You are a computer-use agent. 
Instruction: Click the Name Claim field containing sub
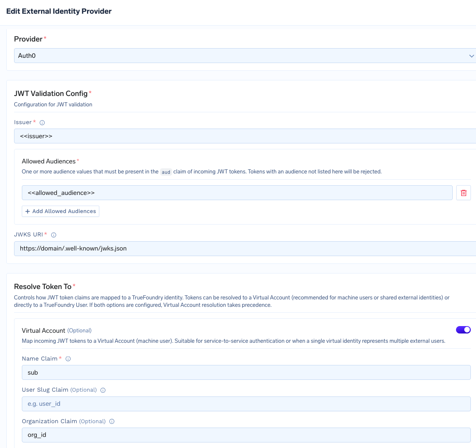point(246,372)
